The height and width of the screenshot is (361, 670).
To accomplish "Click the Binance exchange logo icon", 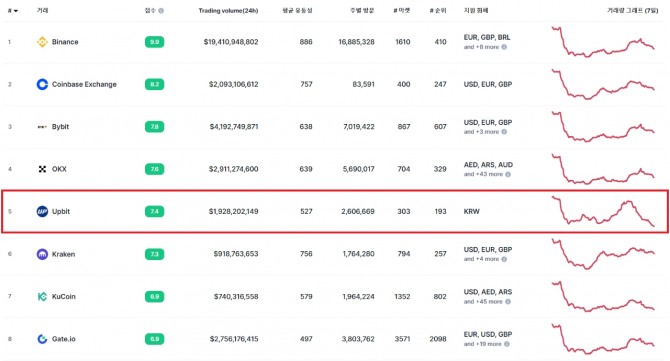I will 42,42.
